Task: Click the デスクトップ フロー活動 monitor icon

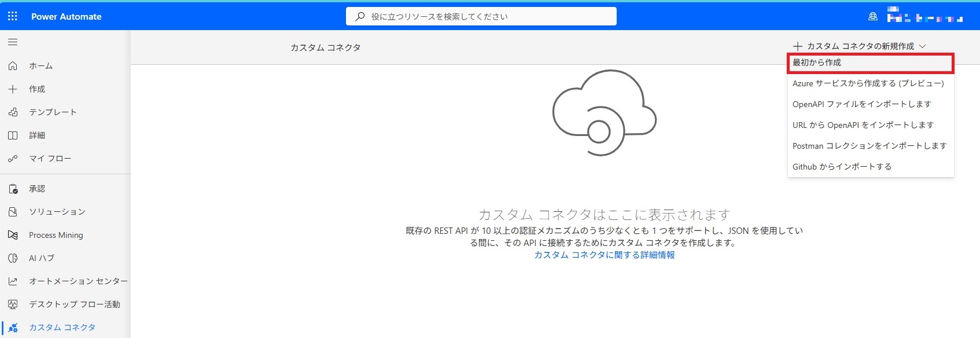Action: [13, 304]
